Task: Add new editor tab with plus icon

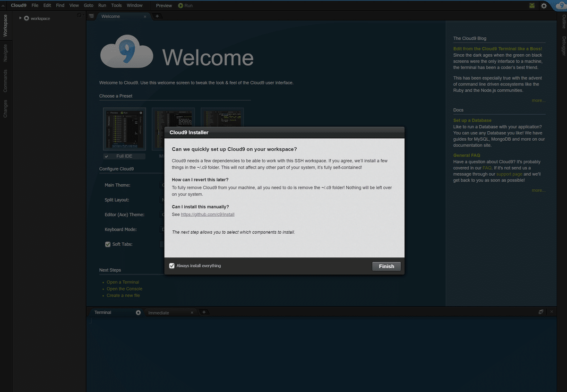Action: click(157, 16)
